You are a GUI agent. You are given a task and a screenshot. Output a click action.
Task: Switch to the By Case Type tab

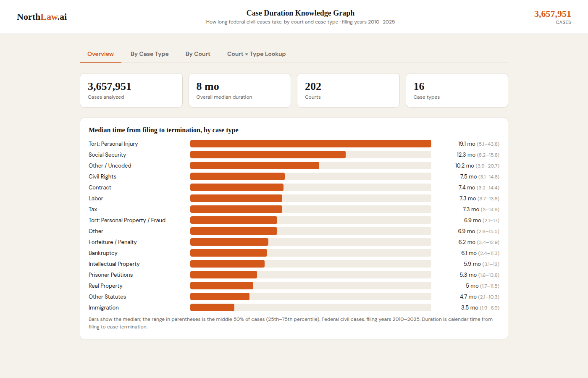click(x=150, y=54)
